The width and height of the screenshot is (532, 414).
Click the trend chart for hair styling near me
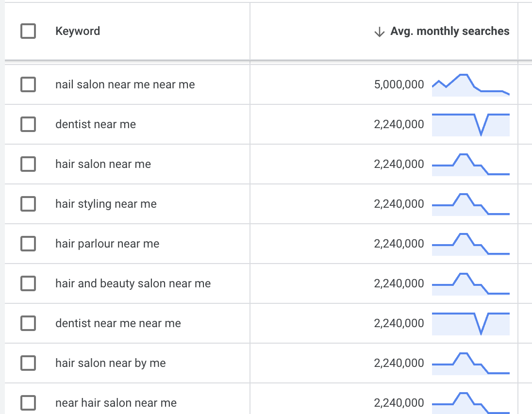470,204
